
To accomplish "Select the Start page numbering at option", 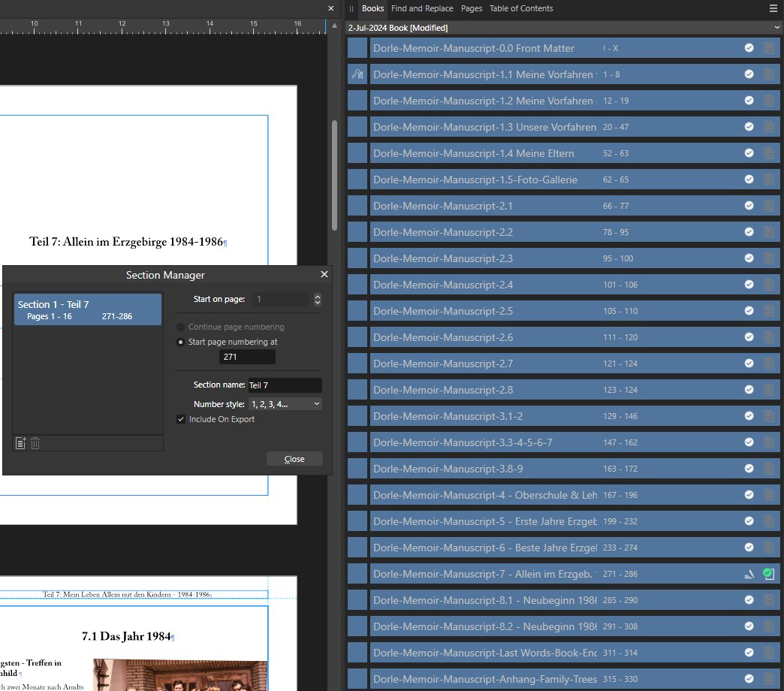I will (180, 342).
